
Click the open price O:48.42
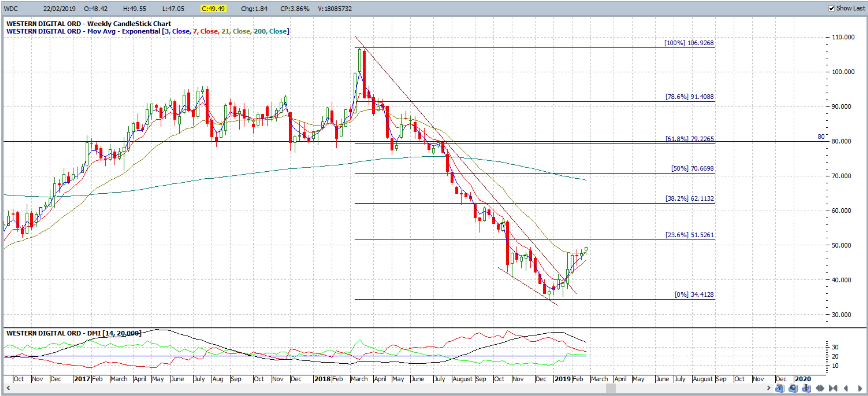[x=96, y=9]
